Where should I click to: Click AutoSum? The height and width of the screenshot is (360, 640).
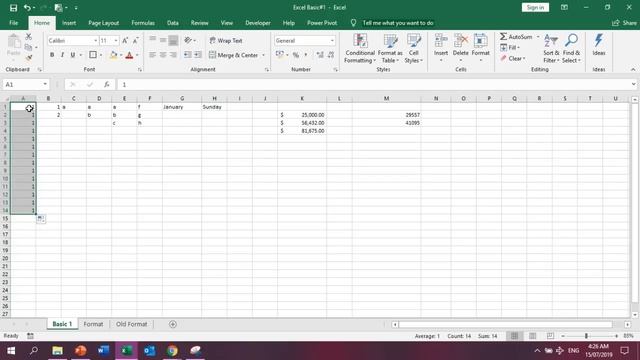(x=516, y=37)
